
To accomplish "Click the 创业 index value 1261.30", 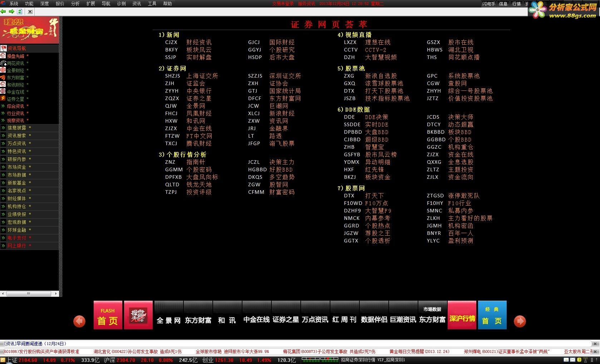I will tap(224, 360).
